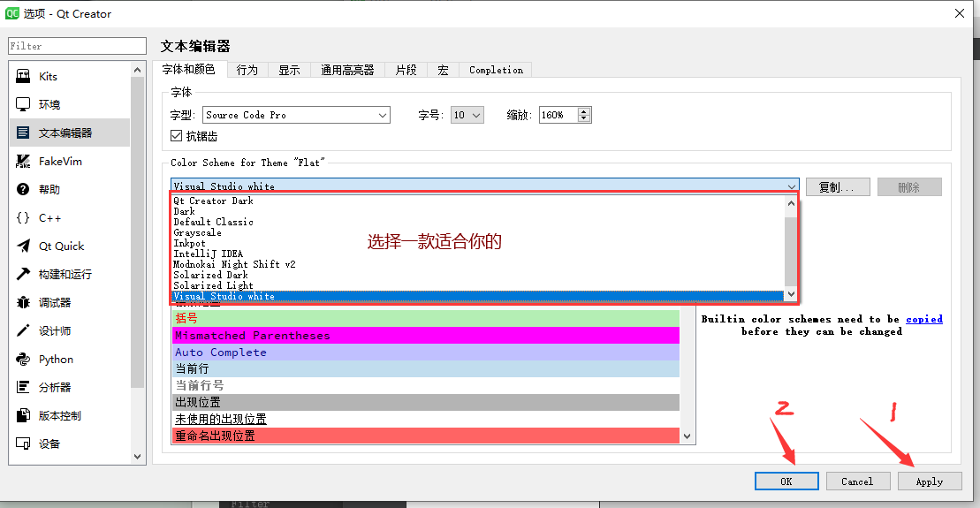Select the Auto Complete color row

click(x=426, y=353)
